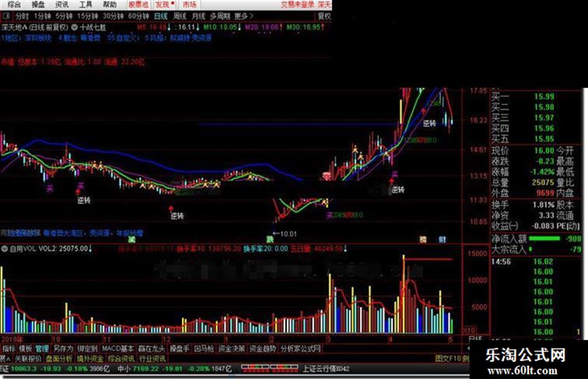Select the 1分钟 period
The width and height of the screenshot is (588, 379).
click(x=42, y=16)
